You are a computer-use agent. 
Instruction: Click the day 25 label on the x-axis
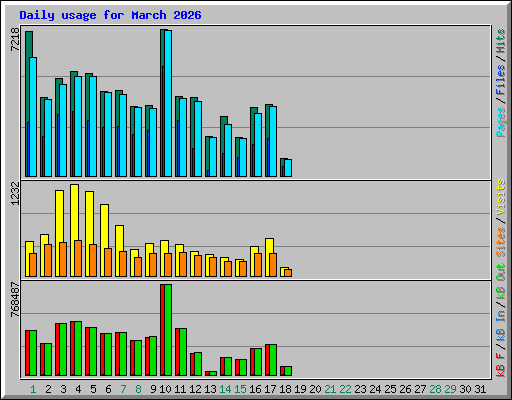pyautogui.click(x=390, y=389)
